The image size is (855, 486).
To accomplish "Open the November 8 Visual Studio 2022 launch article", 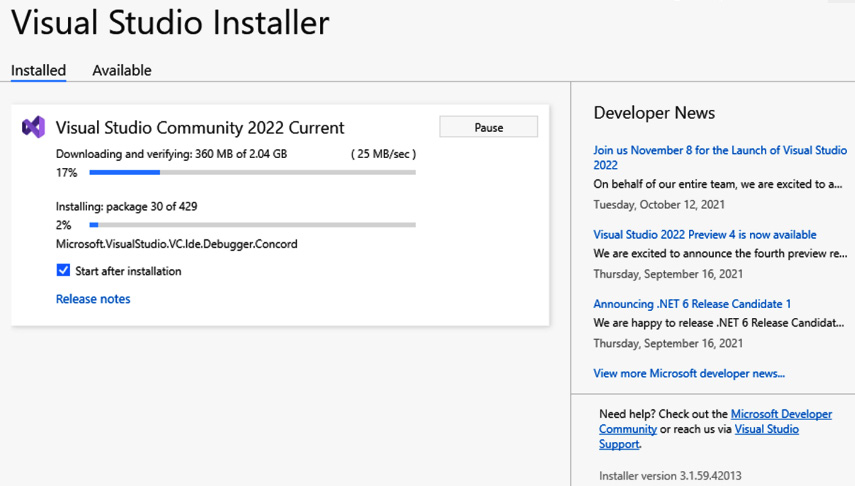I will click(720, 158).
